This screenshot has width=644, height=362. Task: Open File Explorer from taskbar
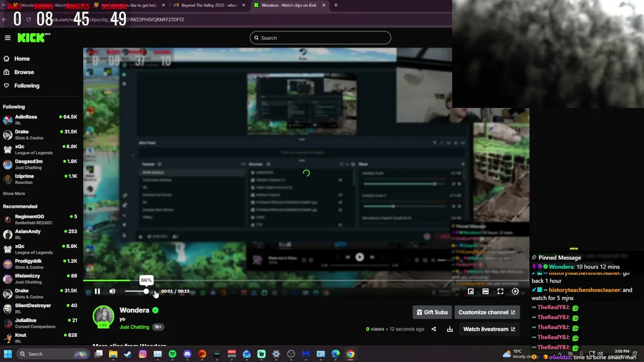[x=113, y=354]
